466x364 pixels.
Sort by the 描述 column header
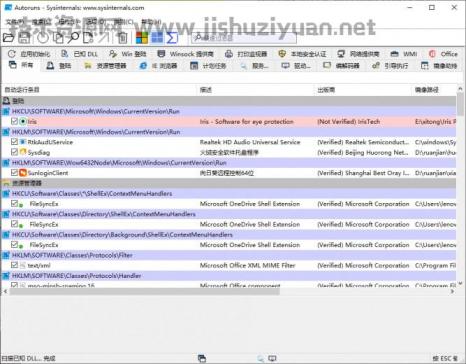click(255, 90)
